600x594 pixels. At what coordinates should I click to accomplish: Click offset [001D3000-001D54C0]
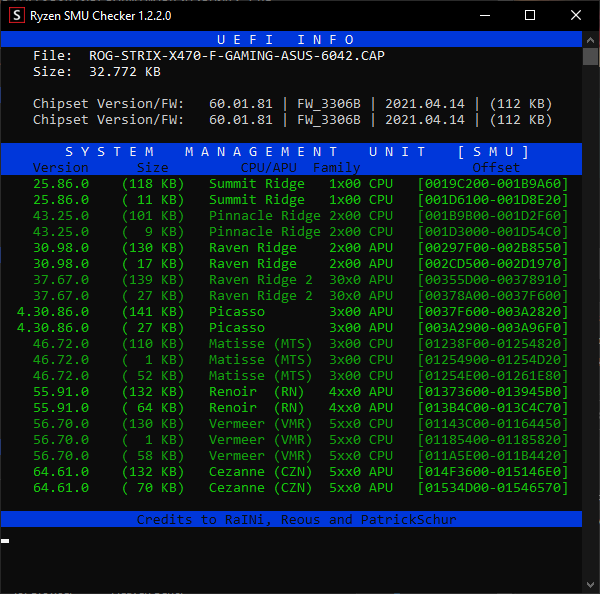pyautogui.click(x=493, y=232)
